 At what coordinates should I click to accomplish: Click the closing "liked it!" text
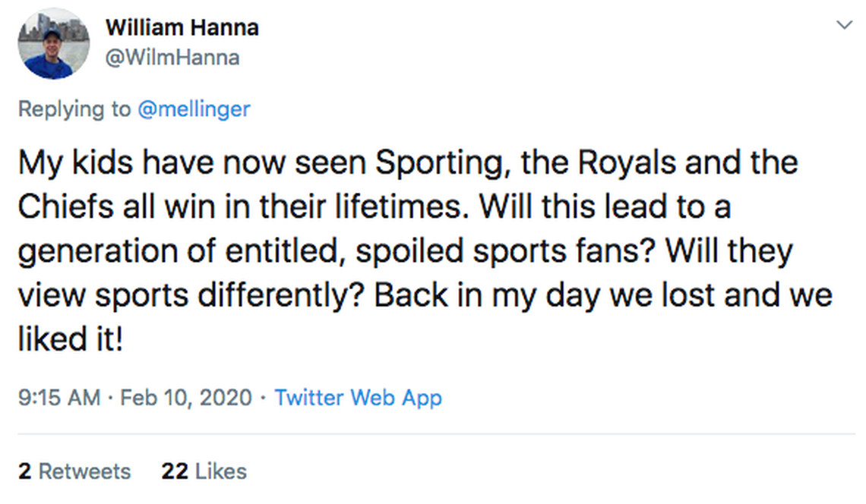pos(69,339)
